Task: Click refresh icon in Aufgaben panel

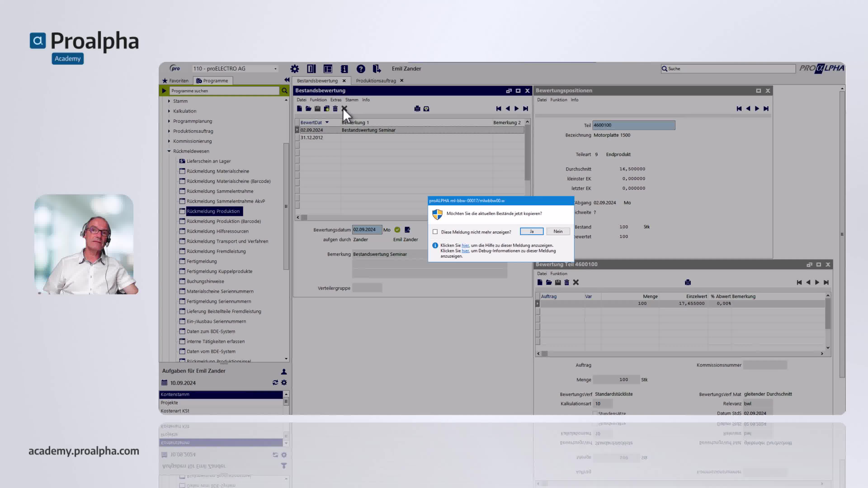Action: tap(275, 382)
